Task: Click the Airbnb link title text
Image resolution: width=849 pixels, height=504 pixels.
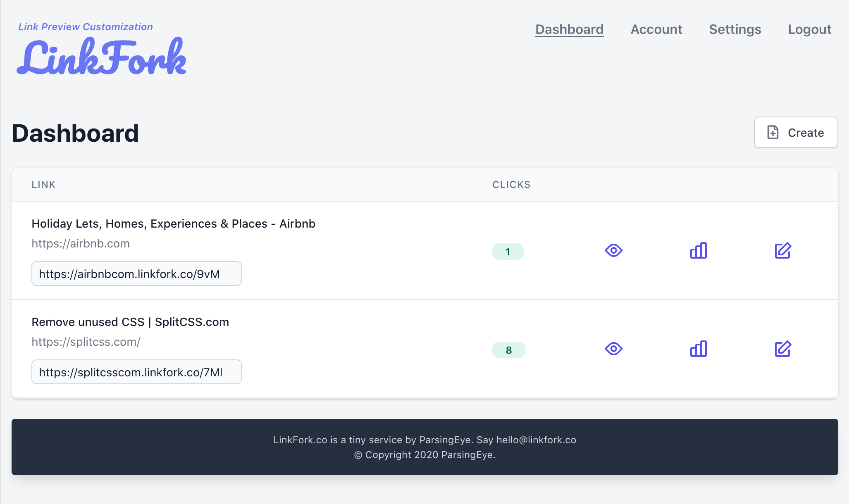Action: click(173, 223)
